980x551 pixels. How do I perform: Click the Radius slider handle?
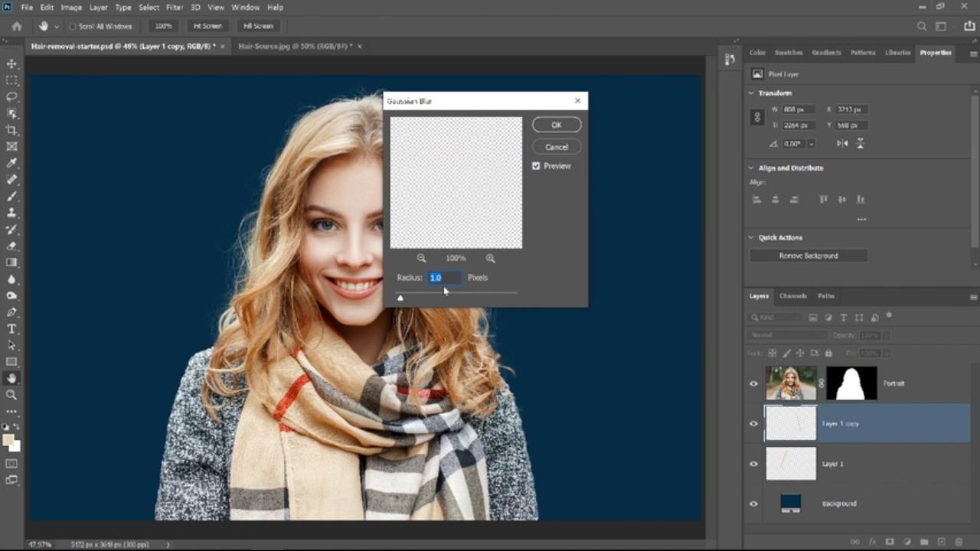(400, 298)
